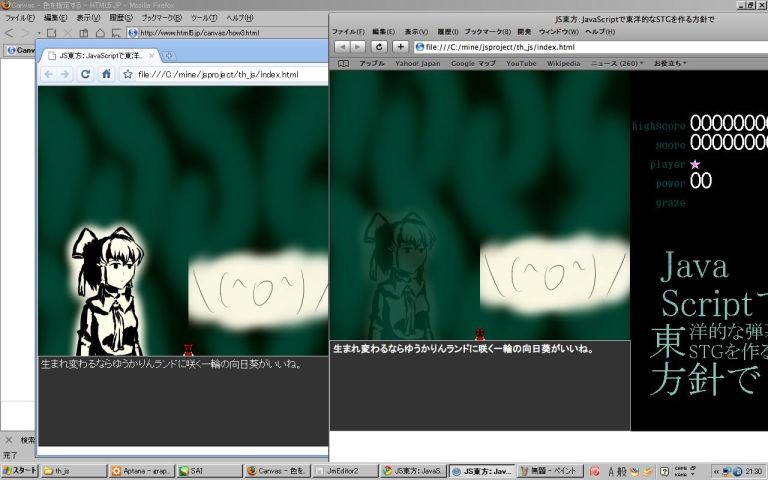Open Firefox's 履歴(S) menu

pos(120,18)
